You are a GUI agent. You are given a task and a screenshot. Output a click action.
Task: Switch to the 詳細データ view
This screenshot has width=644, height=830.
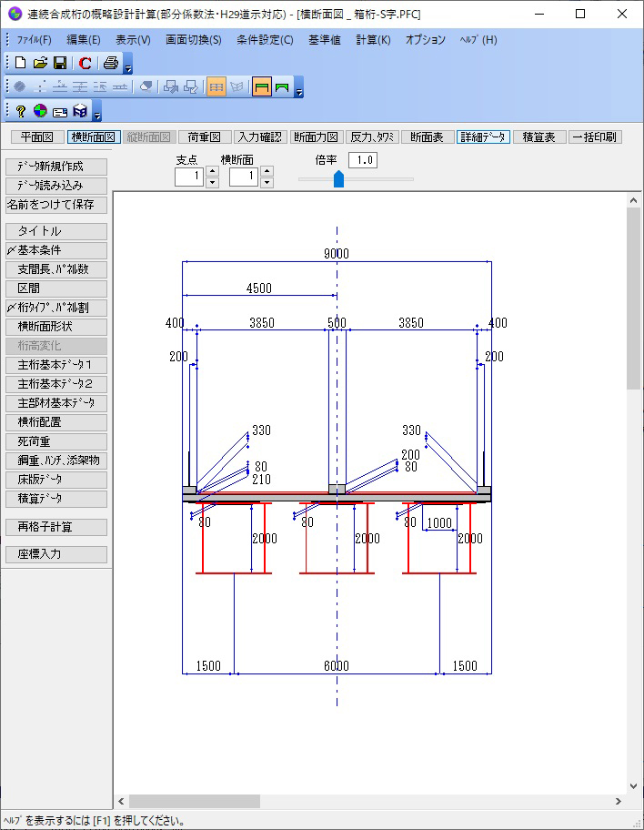(x=484, y=137)
